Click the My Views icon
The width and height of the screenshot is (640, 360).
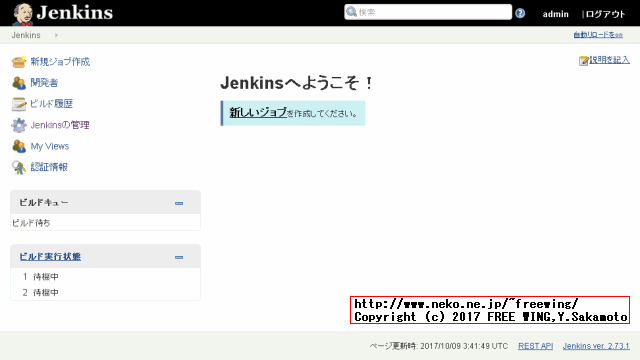tap(19, 146)
